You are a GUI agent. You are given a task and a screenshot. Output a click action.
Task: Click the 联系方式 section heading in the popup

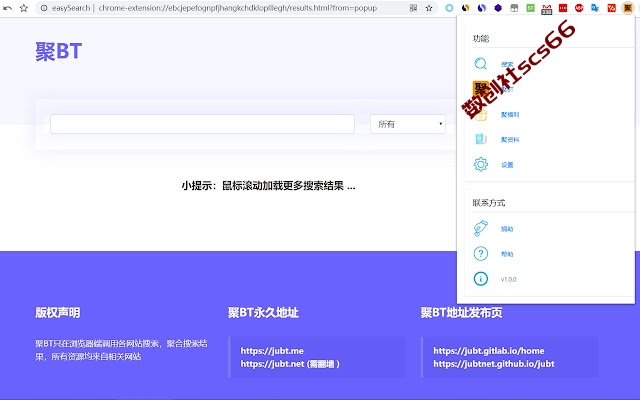click(x=489, y=203)
